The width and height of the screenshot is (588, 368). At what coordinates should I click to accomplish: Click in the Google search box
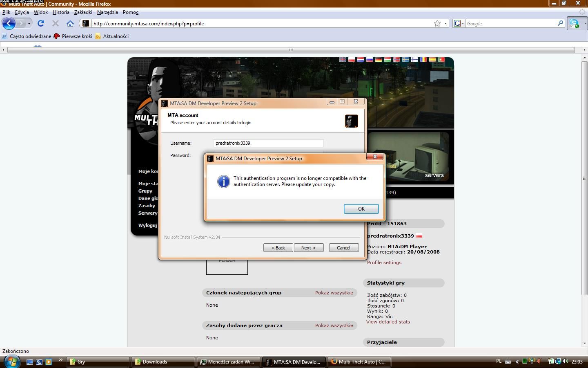point(511,23)
